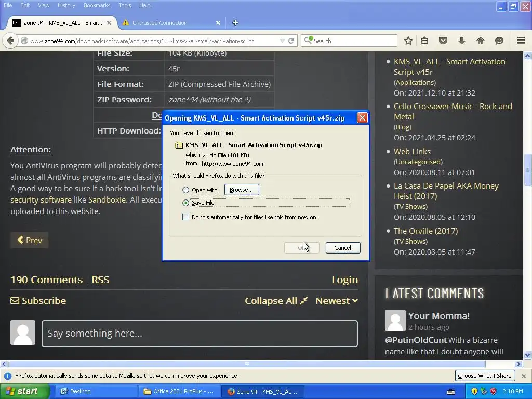Image resolution: width=532 pixels, height=399 pixels.
Task: Open the Bookmarks menu
Action: (97, 5)
